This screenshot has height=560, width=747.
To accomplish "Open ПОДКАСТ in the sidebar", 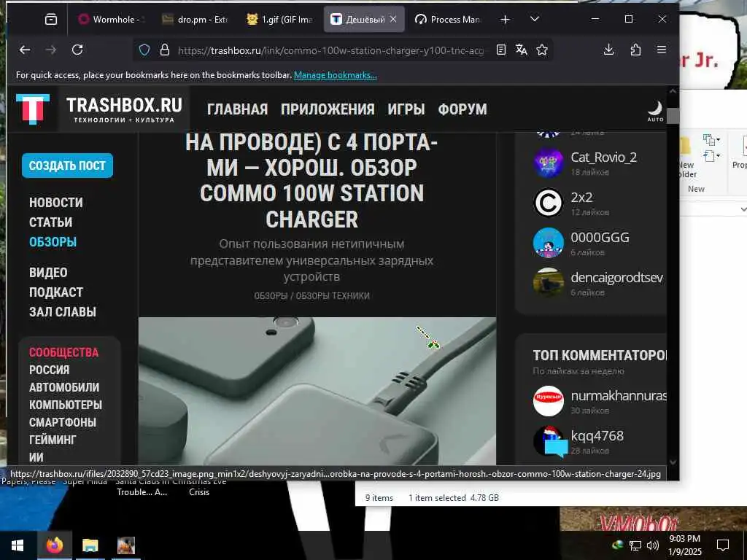I will [x=55, y=292].
